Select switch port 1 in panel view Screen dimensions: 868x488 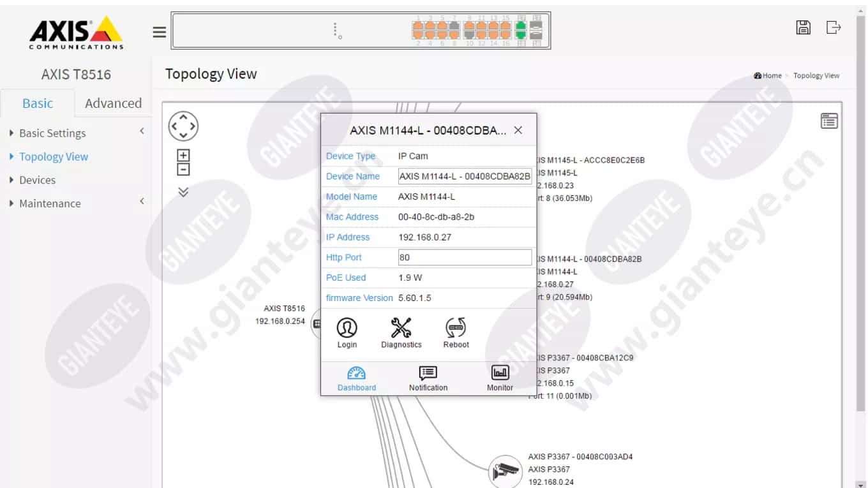tap(418, 26)
